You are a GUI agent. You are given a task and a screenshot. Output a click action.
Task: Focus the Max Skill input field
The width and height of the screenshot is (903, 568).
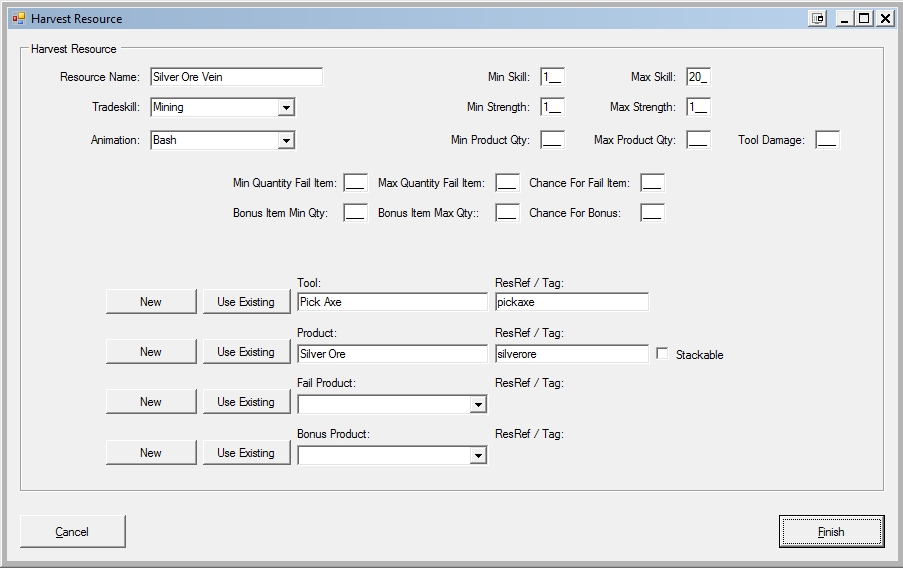pos(698,77)
